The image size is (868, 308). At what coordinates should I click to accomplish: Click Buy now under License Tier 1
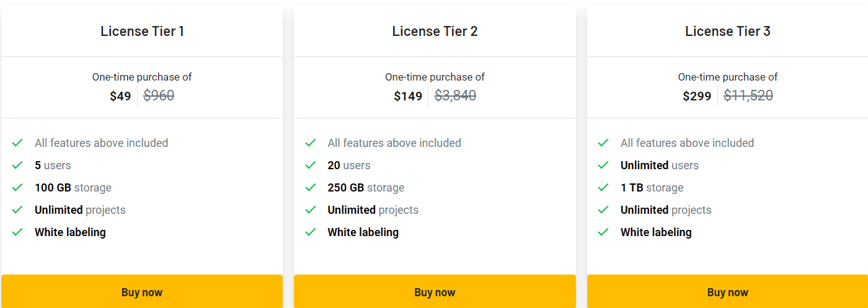[x=142, y=292]
